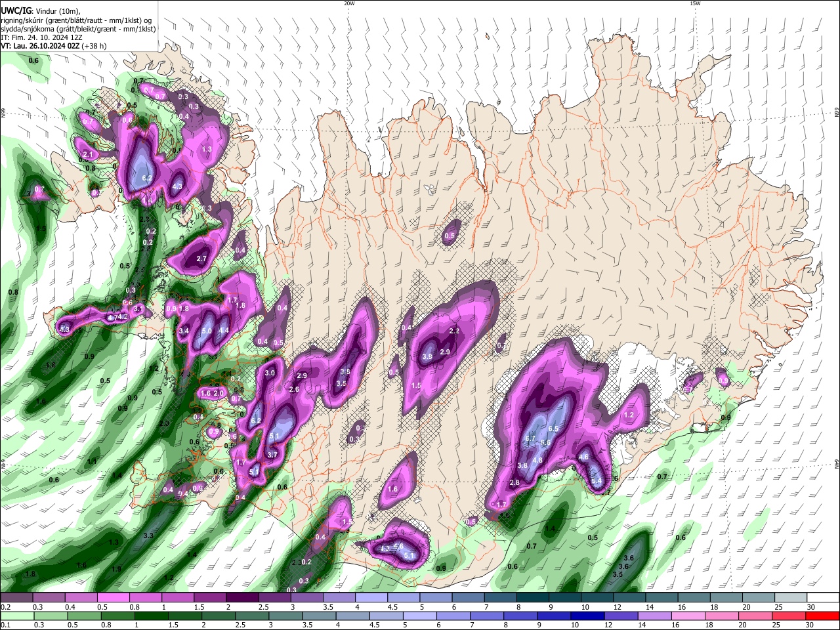Select red 30+ swatch in rain scale
The height and width of the screenshot is (630, 840).
click(823, 616)
